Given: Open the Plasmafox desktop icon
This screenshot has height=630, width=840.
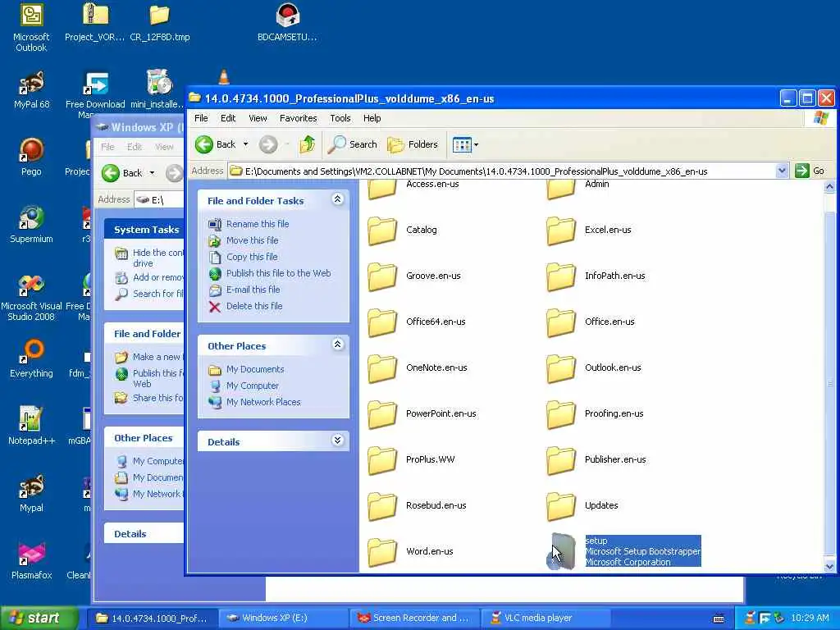Looking at the screenshot, I should click(31, 561).
